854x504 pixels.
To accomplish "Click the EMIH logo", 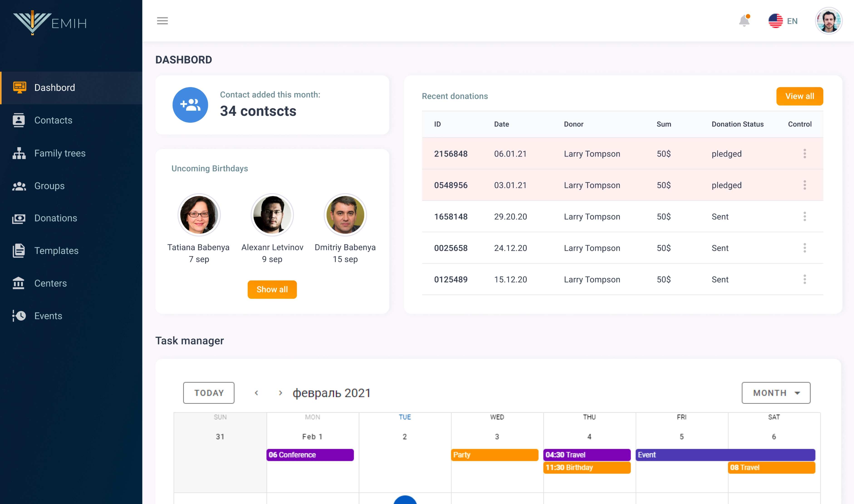I will (50, 22).
